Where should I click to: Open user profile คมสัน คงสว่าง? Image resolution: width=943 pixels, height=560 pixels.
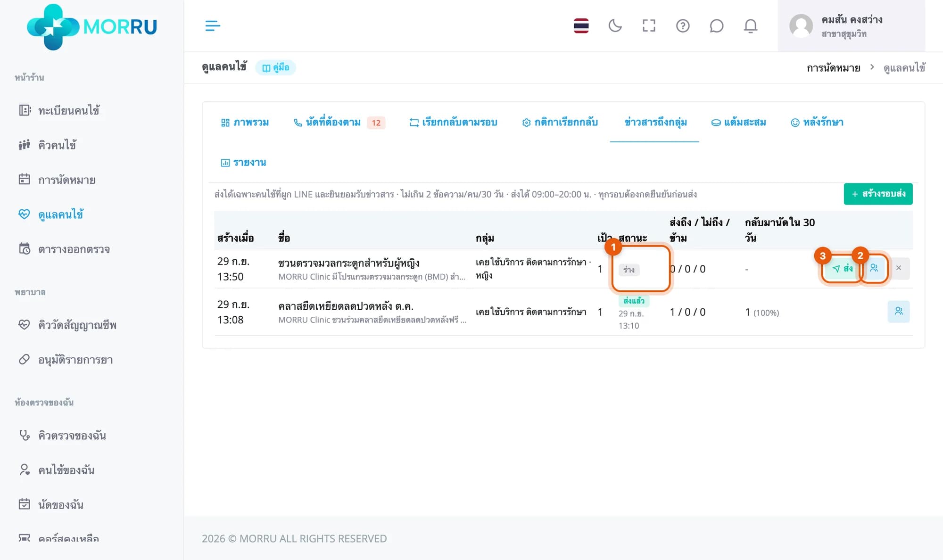pos(851,26)
